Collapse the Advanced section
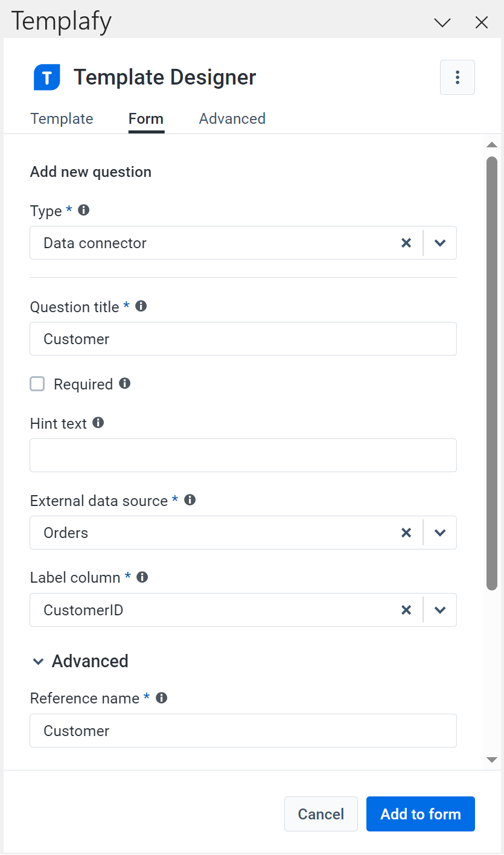The width and height of the screenshot is (504, 855). point(39,661)
